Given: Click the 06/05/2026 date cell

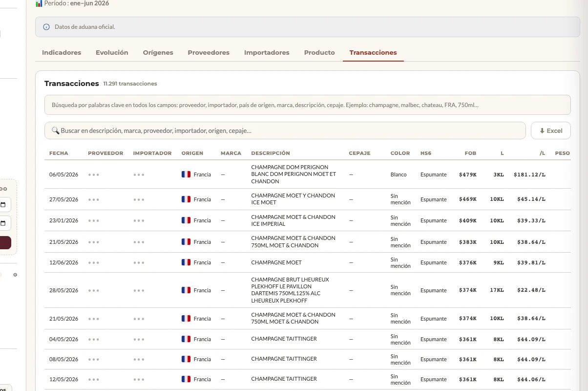Looking at the screenshot, I should click(64, 174).
